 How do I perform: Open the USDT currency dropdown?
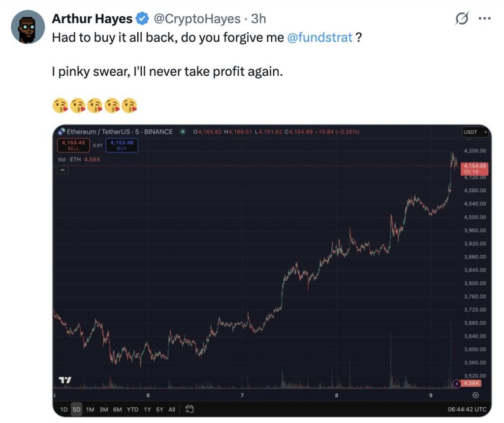click(x=474, y=132)
